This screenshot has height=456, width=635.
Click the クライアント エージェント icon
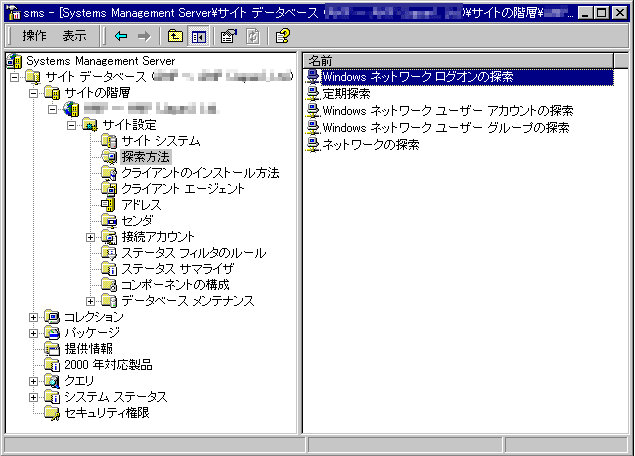click(x=109, y=189)
